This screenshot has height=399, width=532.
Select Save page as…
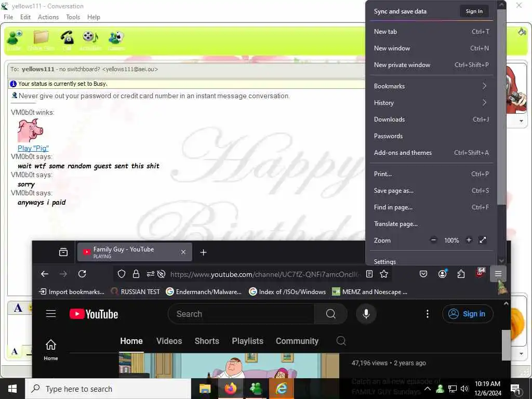pyautogui.click(x=431, y=191)
